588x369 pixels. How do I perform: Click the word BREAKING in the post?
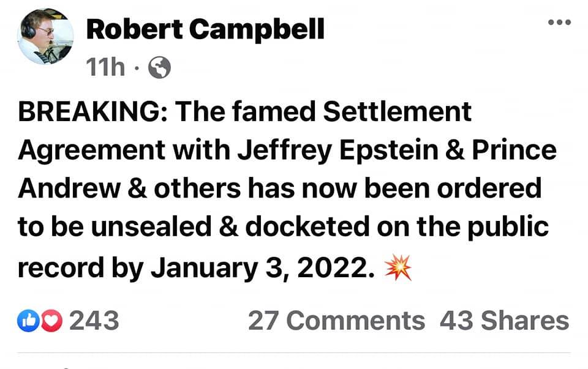pyautogui.click(x=88, y=113)
